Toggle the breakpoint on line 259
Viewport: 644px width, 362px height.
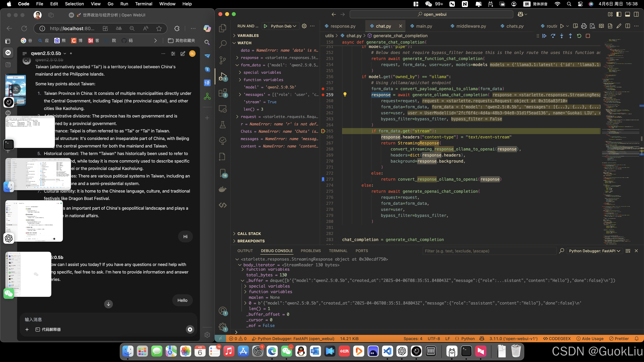point(323,95)
